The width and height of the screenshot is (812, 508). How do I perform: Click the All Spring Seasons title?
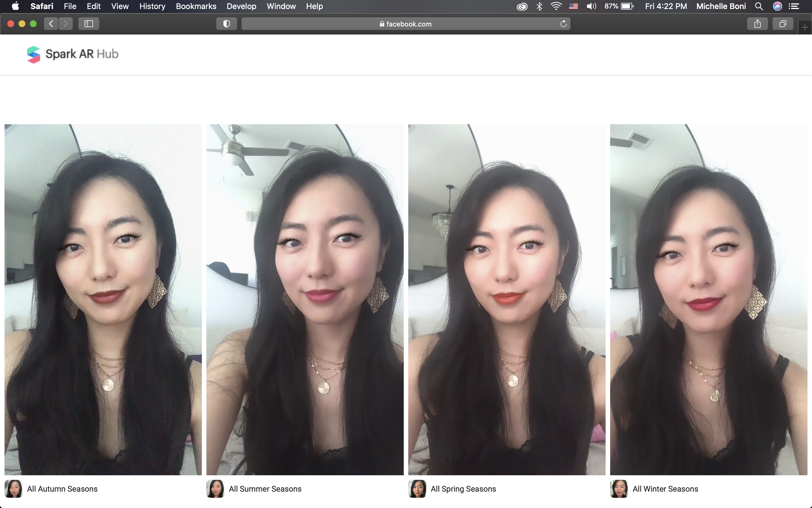464,489
